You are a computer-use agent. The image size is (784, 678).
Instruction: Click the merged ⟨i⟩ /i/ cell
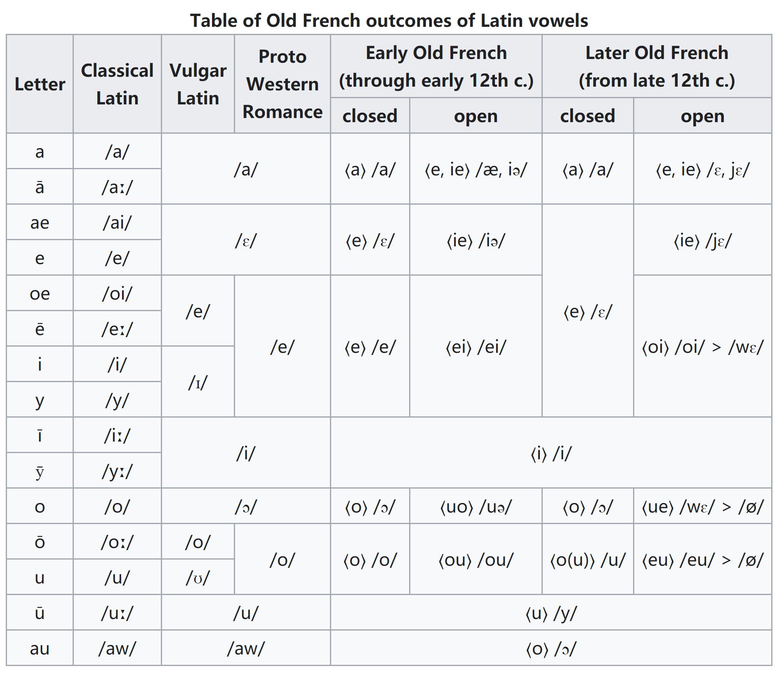[551, 453]
